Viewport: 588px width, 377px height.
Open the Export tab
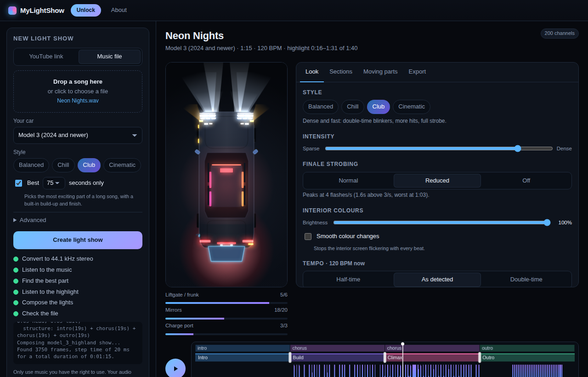point(417,72)
